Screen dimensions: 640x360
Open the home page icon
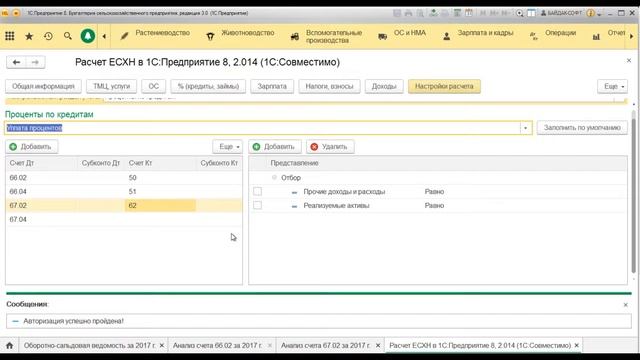coord(9,345)
